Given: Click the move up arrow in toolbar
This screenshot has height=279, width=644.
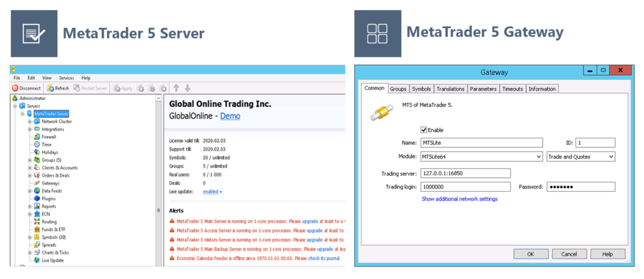Looking at the screenshot, I should 176,88.
